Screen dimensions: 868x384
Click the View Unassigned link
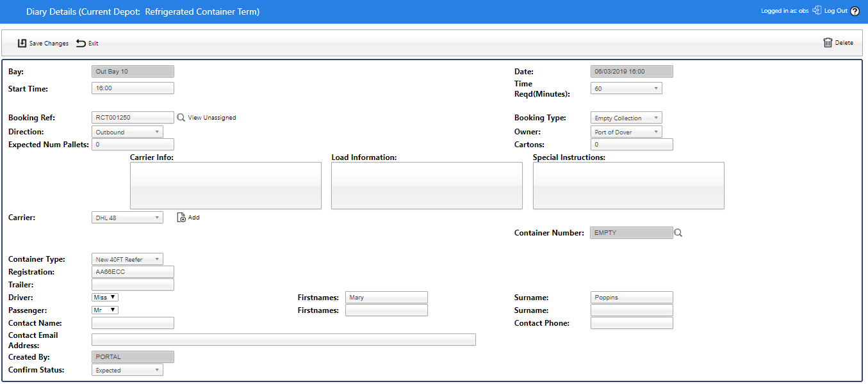[212, 118]
